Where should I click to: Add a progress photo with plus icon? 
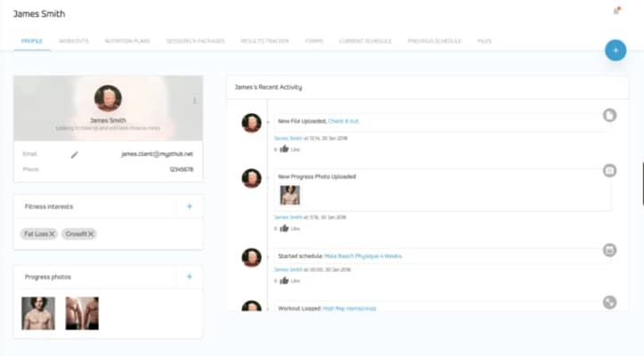[x=190, y=276]
